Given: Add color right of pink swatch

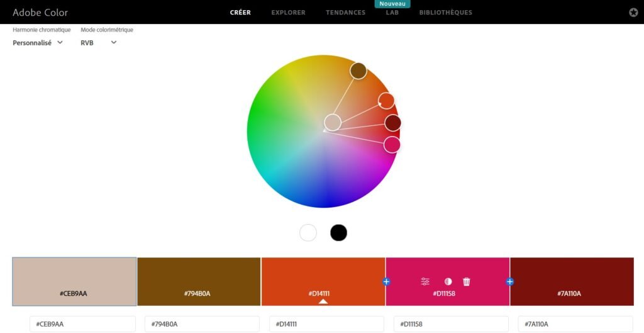Looking at the screenshot, I should coord(509,281).
